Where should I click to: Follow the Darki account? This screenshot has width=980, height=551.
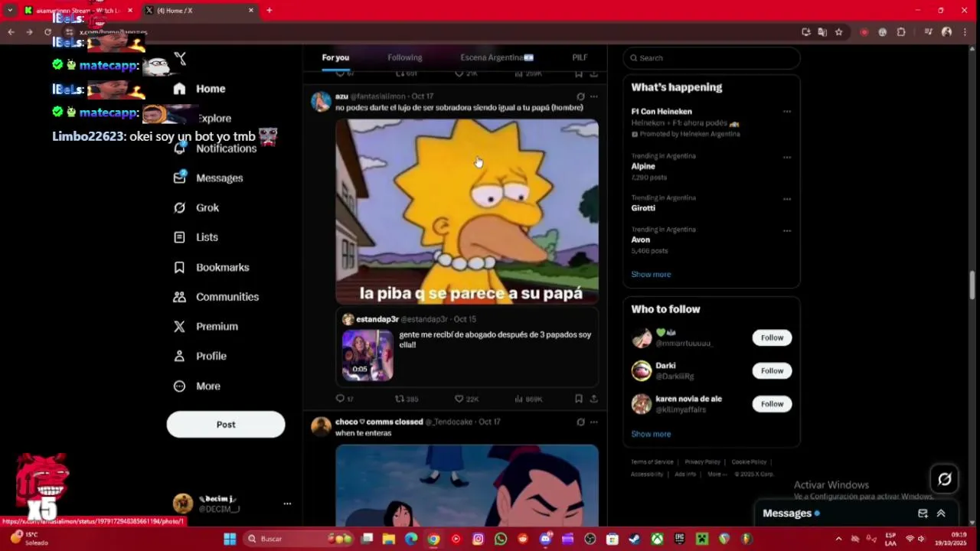click(x=772, y=370)
